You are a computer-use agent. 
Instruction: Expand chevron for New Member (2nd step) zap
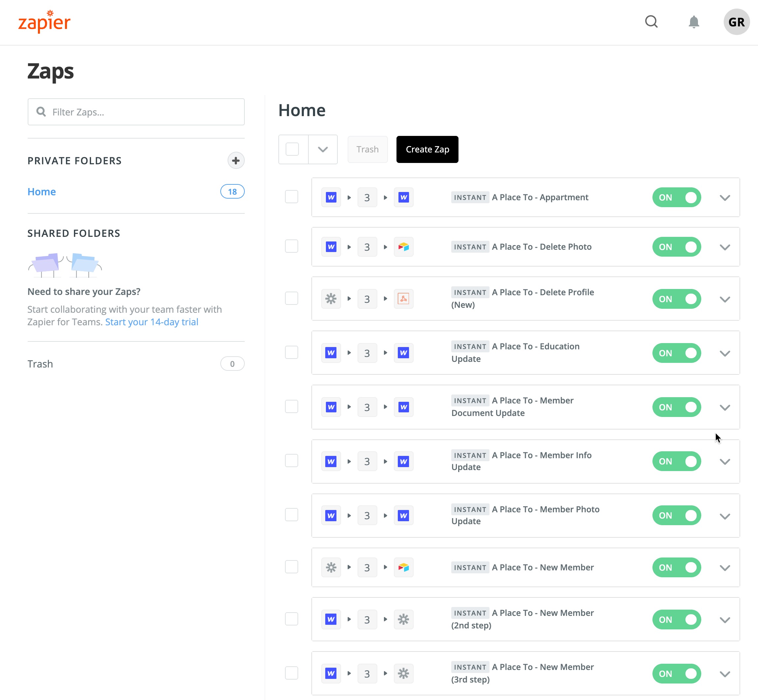725,620
